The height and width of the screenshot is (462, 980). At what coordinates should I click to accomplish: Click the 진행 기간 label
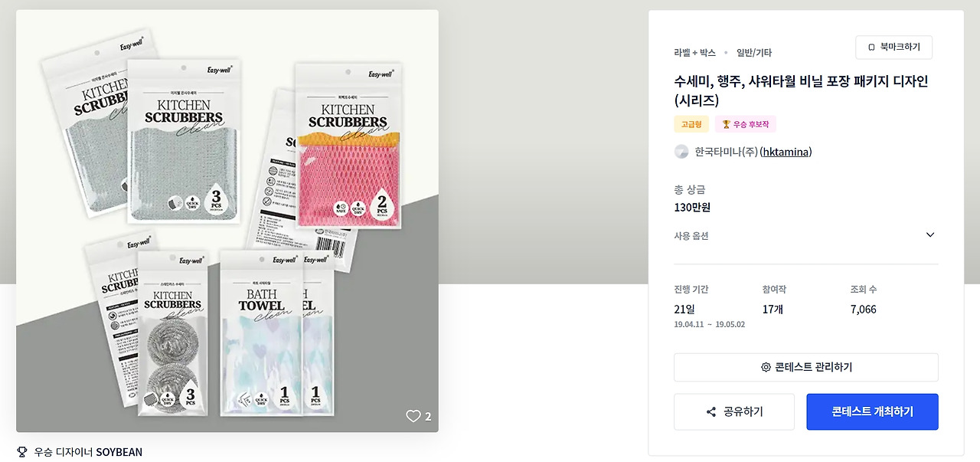[x=691, y=290]
